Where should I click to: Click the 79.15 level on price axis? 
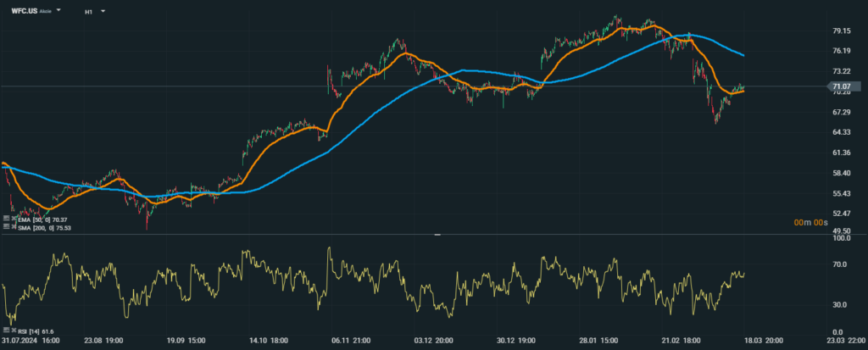[841, 31]
